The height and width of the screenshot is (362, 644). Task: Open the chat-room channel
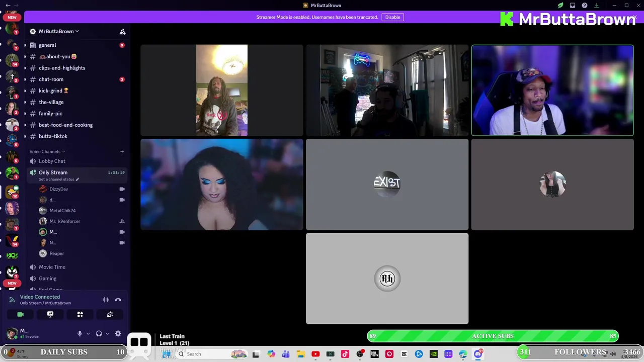[x=75, y=79]
